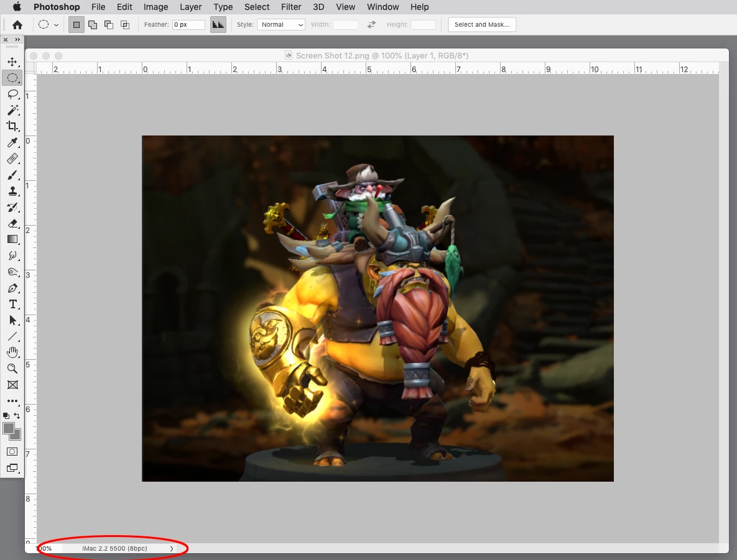Open the tool preset picker dropdown
This screenshot has height=560, width=737.
(56, 25)
